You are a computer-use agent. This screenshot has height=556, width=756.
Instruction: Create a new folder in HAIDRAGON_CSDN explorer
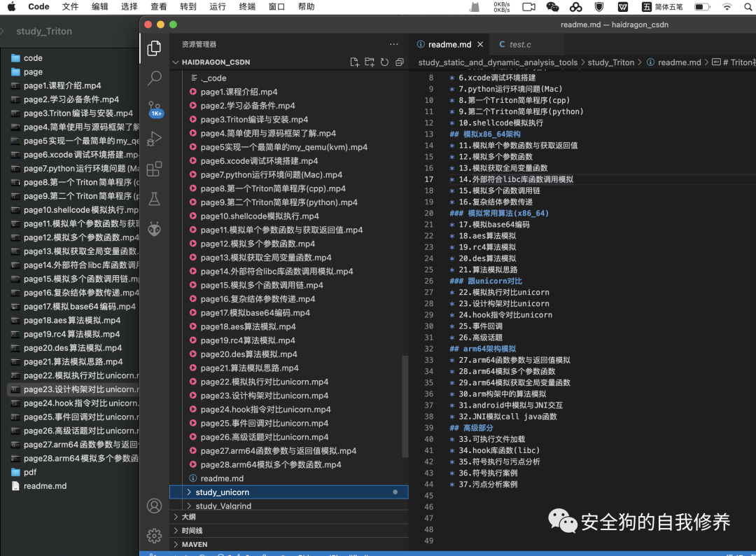pos(370,62)
